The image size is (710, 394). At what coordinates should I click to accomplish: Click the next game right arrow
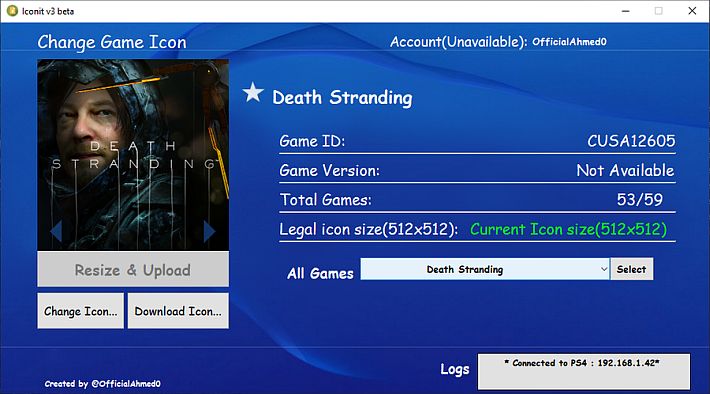(x=209, y=231)
